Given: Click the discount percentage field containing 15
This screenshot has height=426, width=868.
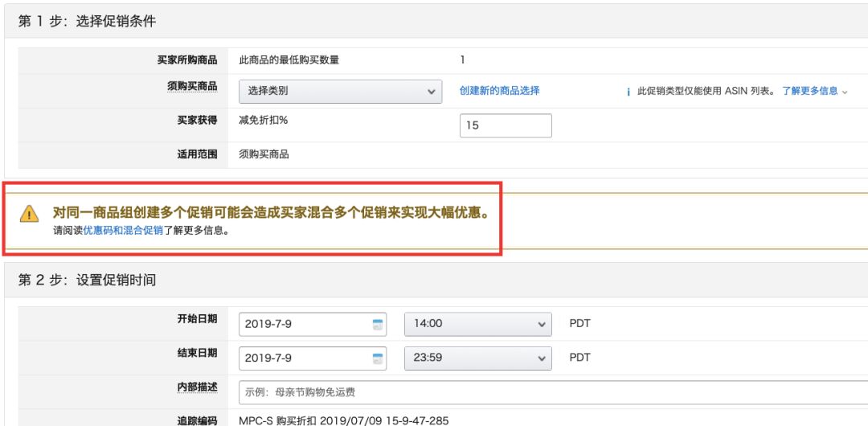Looking at the screenshot, I should [506, 125].
